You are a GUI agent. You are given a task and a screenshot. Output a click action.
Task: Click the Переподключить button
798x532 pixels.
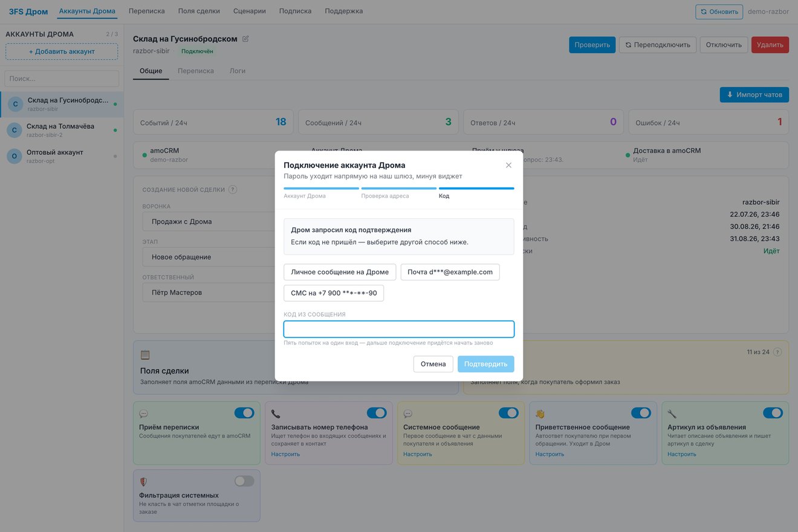[x=658, y=45]
